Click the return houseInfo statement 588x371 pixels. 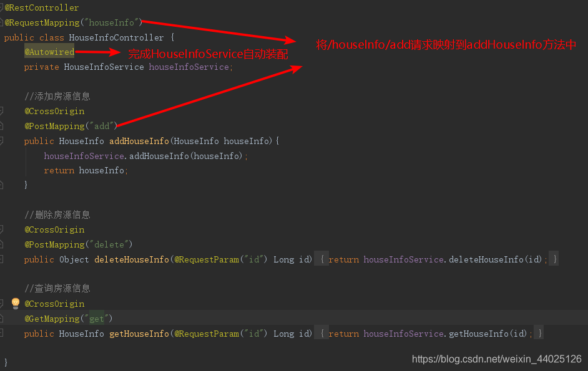86,170
